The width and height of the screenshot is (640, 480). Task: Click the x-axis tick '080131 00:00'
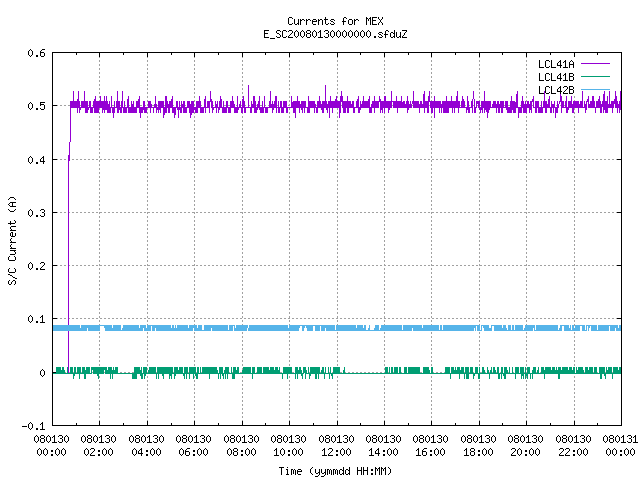pos(620,446)
